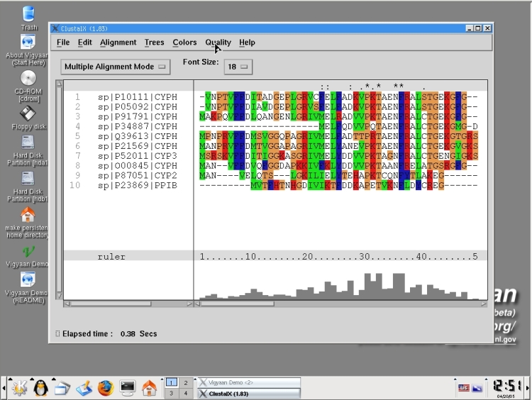The width and height of the screenshot is (532, 400).
Task: Launch Firefox from the taskbar panel
Action: pyautogui.click(x=106, y=388)
